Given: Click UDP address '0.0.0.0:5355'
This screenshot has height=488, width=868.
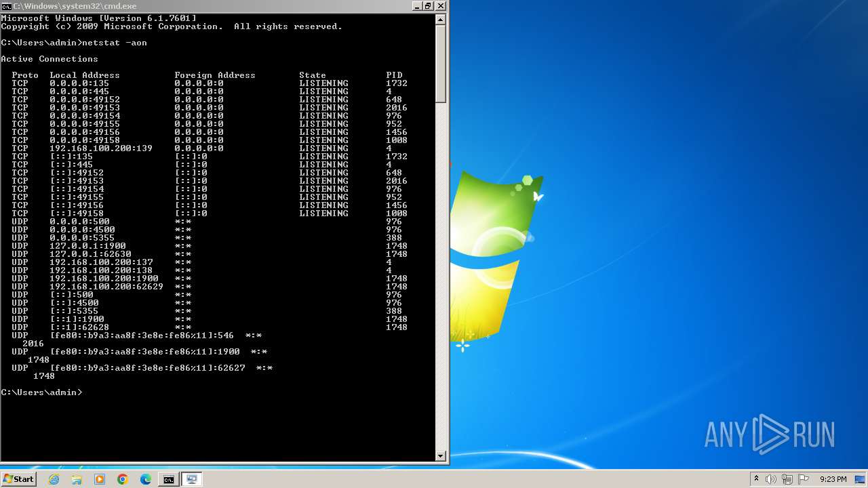Looking at the screenshot, I should tap(82, 238).
